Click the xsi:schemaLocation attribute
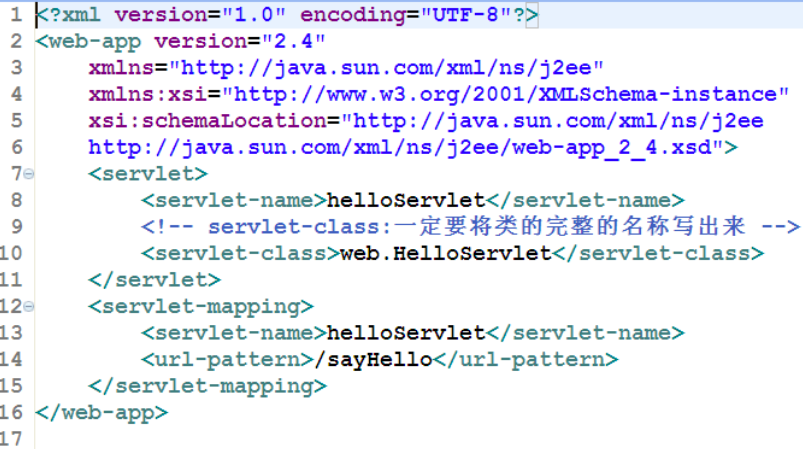Image resolution: width=803 pixels, height=454 pixels. pyautogui.click(x=426, y=121)
